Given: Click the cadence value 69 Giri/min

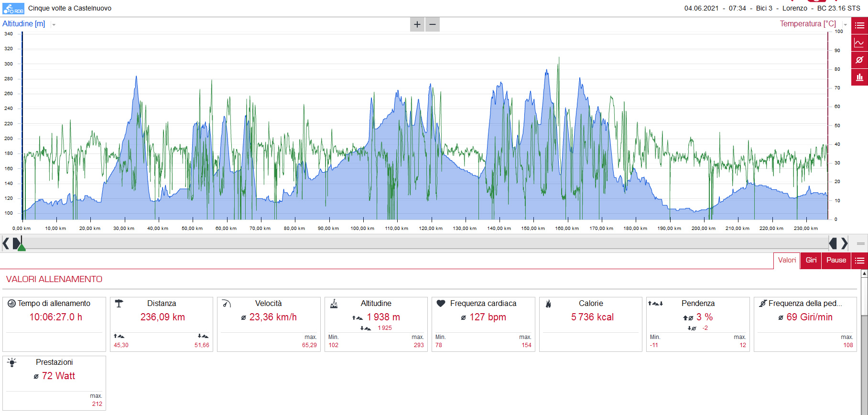Looking at the screenshot, I should click(809, 317).
